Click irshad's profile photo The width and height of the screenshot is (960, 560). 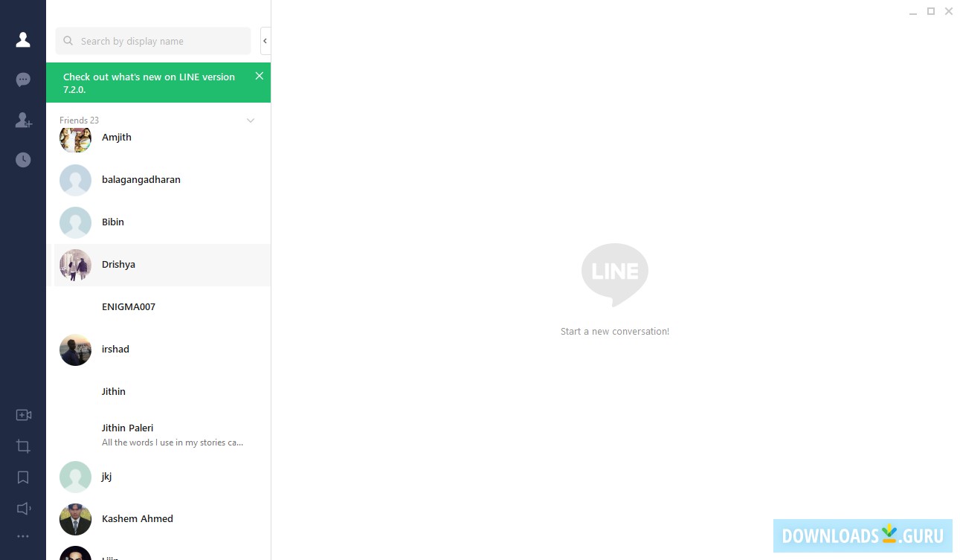coord(75,350)
